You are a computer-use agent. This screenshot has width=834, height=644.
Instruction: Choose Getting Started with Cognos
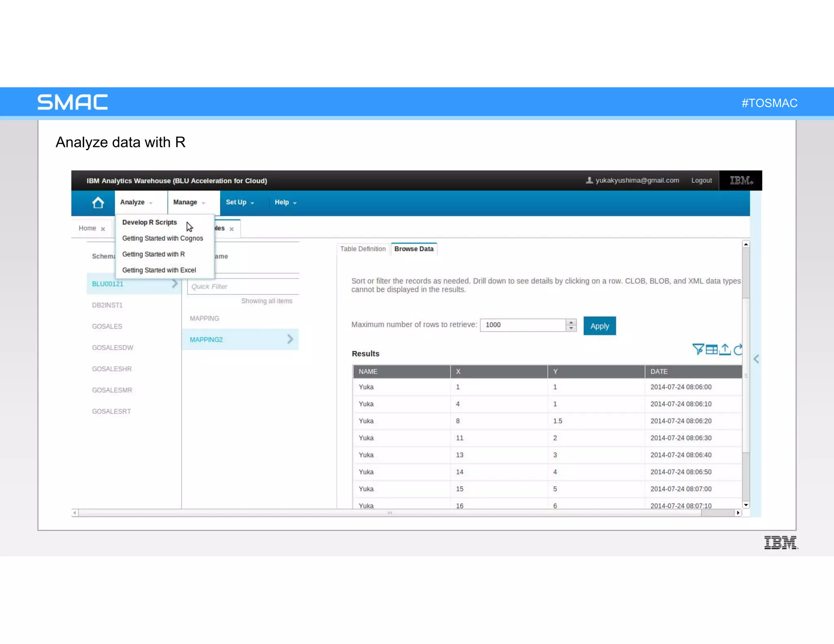[162, 238]
